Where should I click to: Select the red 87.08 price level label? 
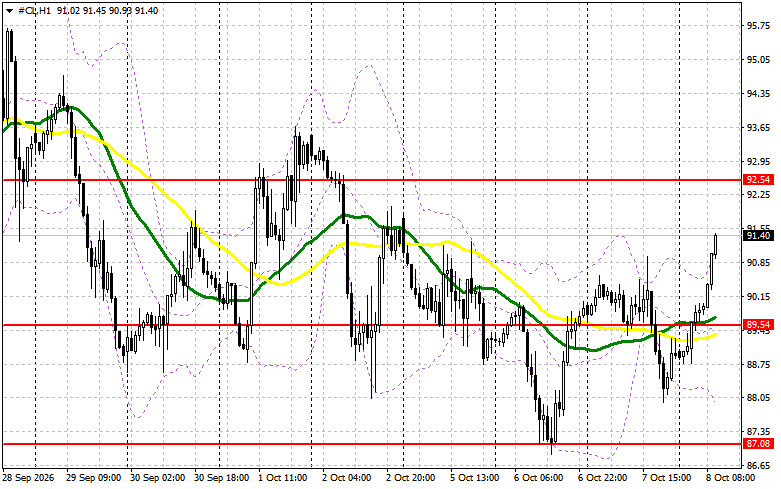(x=758, y=444)
